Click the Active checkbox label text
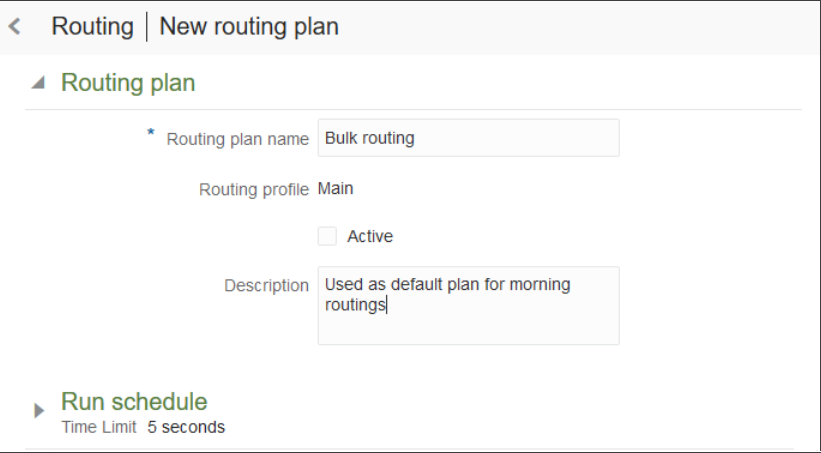 pyautogui.click(x=370, y=237)
